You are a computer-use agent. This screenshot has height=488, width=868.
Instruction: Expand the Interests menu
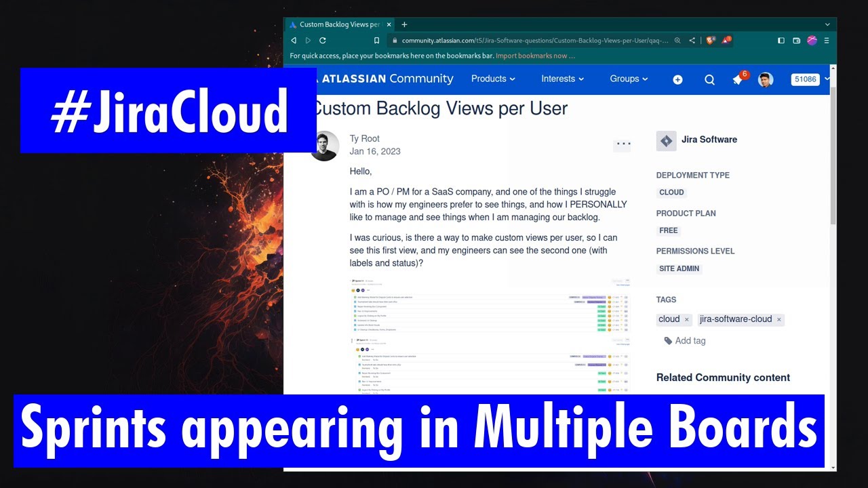(562, 79)
